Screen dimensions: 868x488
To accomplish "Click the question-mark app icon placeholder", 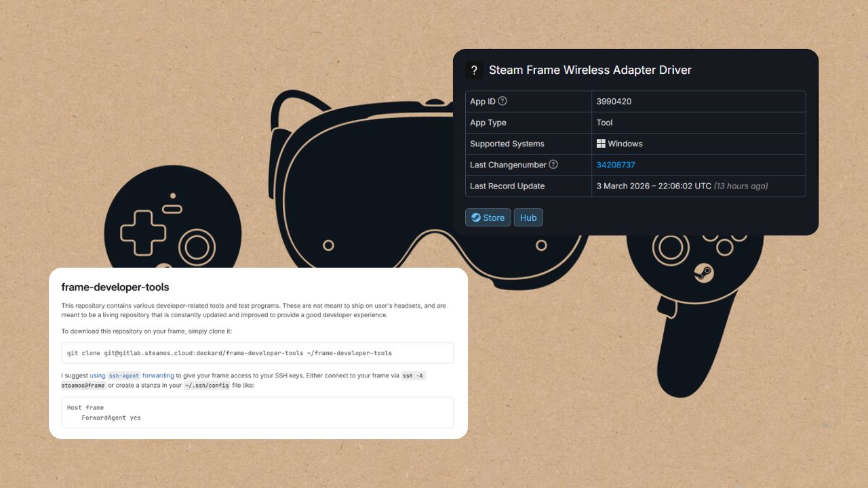I will coord(474,70).
